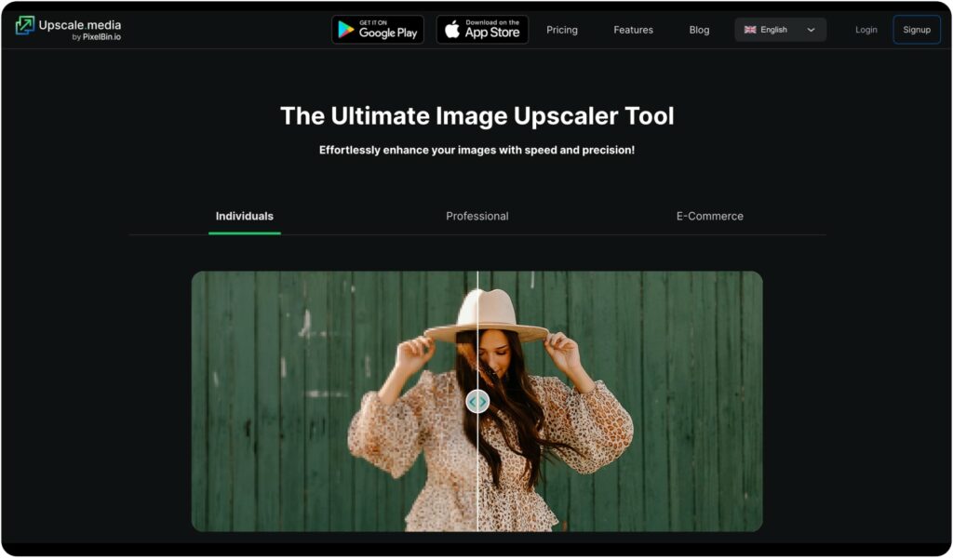This screenshot has height=560, width=953.
Task: Go to the Features menu item
Action: click(633, 30)
